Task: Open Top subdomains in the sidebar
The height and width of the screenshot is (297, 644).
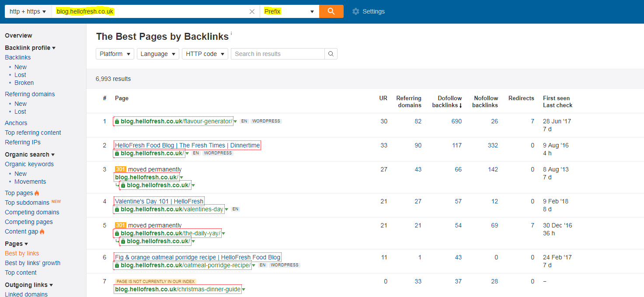Action: pos(27,203)
